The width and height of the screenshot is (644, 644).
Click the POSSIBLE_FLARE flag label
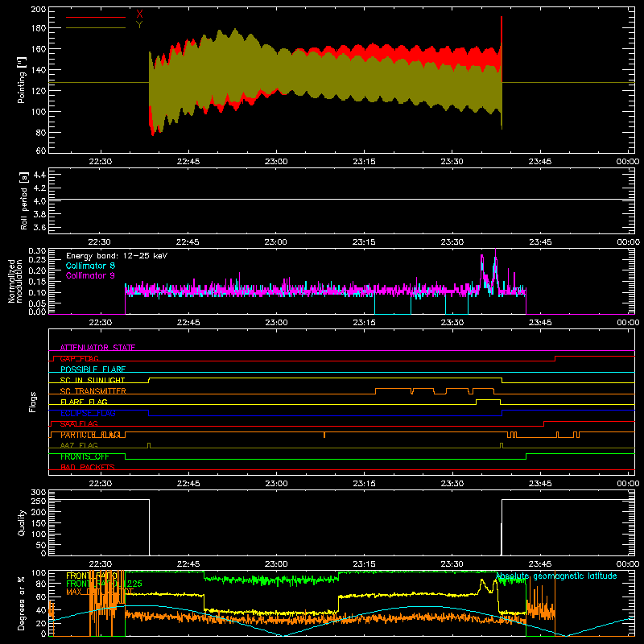tap(93, 369)
